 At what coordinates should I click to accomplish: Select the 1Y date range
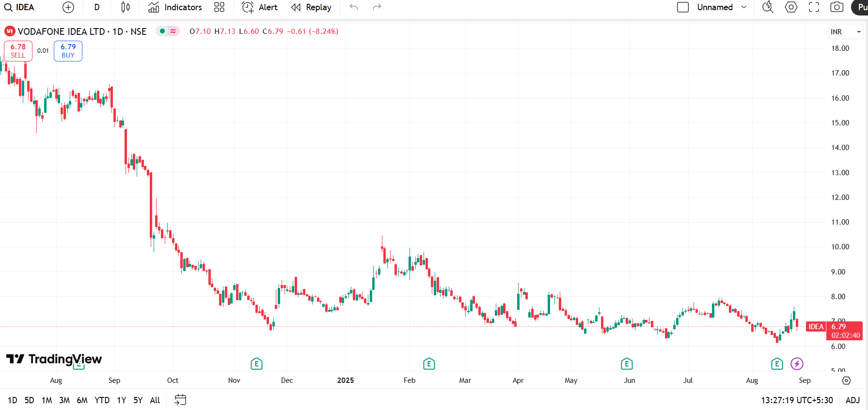tap(122, 400)
